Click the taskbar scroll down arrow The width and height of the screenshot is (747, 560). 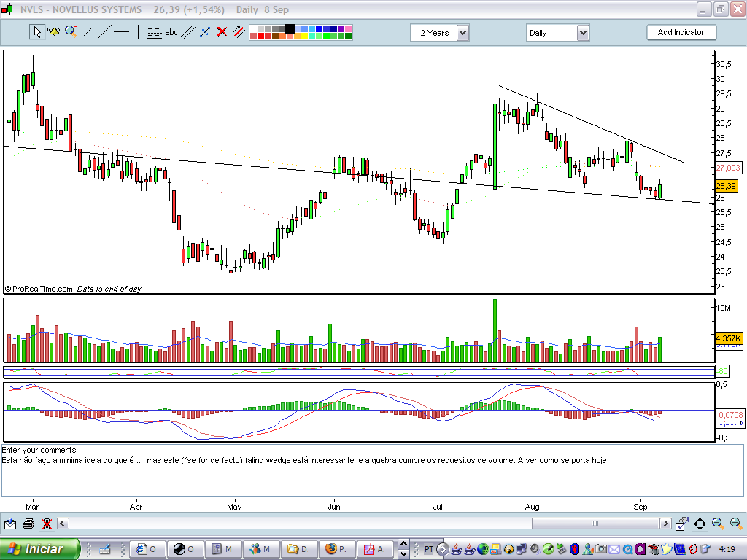pos(403,554)
